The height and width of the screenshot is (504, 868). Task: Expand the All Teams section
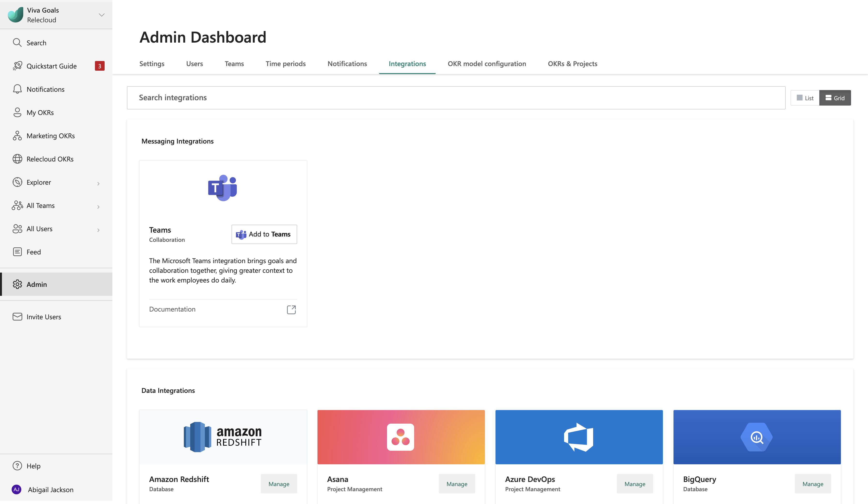pyautogui.click(x=98, y=205)
